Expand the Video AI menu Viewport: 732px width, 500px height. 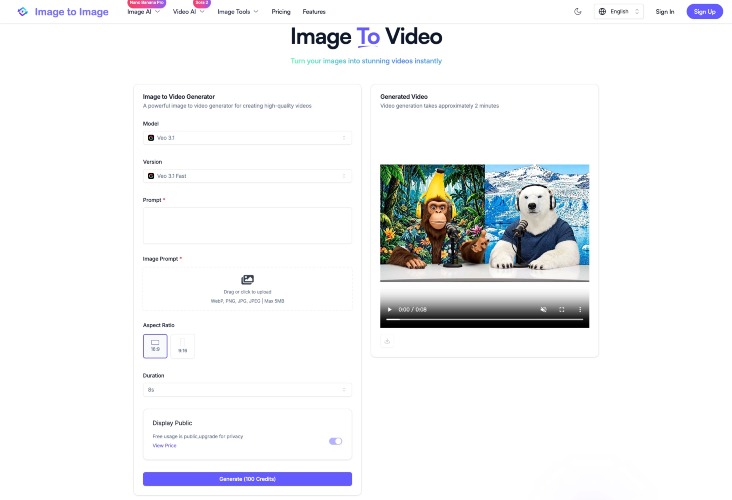coord(189,12)
